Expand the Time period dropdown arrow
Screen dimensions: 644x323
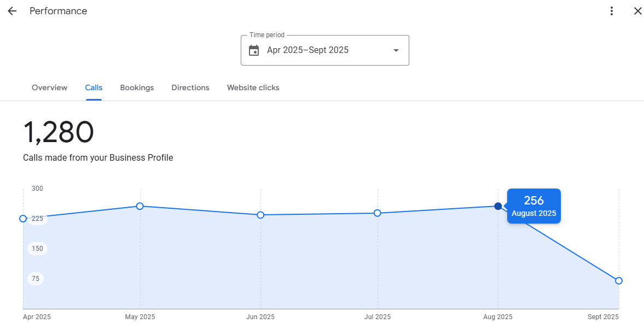click(396, 50)
